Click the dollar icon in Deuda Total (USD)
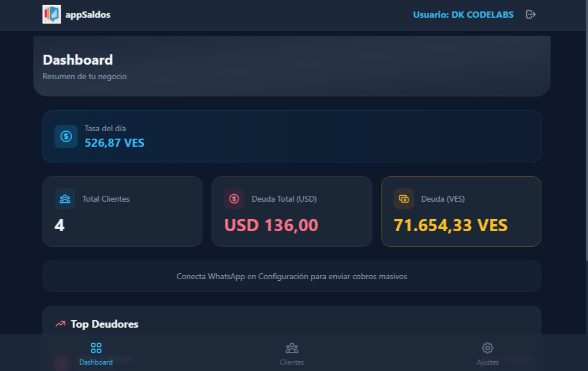 tap(234, 199)
